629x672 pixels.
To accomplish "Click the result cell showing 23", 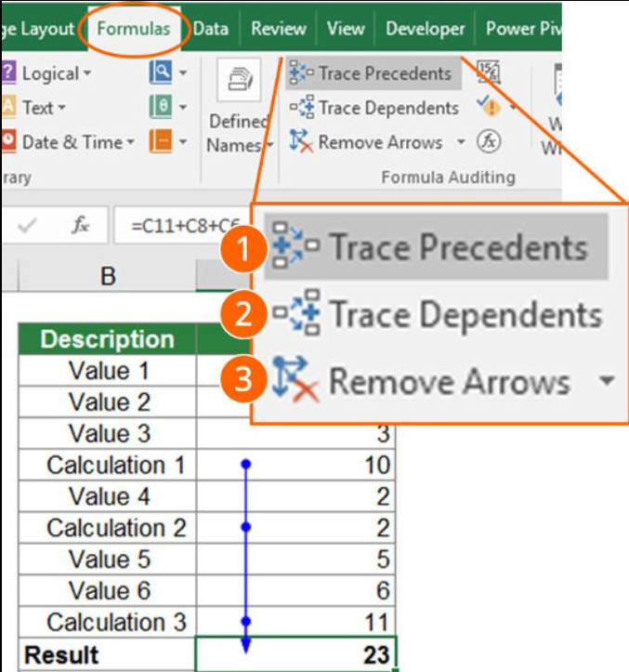I will click(x=295, y=654).
